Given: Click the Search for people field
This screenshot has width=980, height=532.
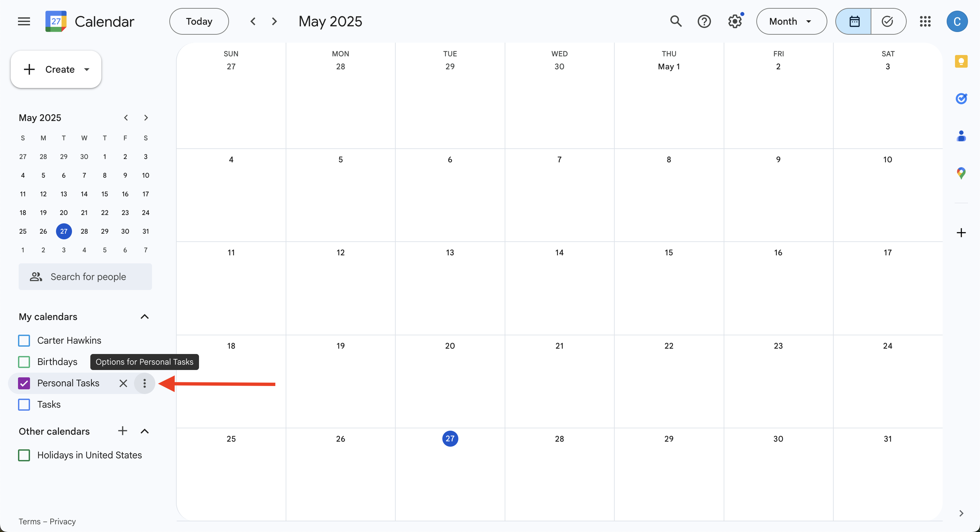Looking at the screenshot, I should point(85,277).
